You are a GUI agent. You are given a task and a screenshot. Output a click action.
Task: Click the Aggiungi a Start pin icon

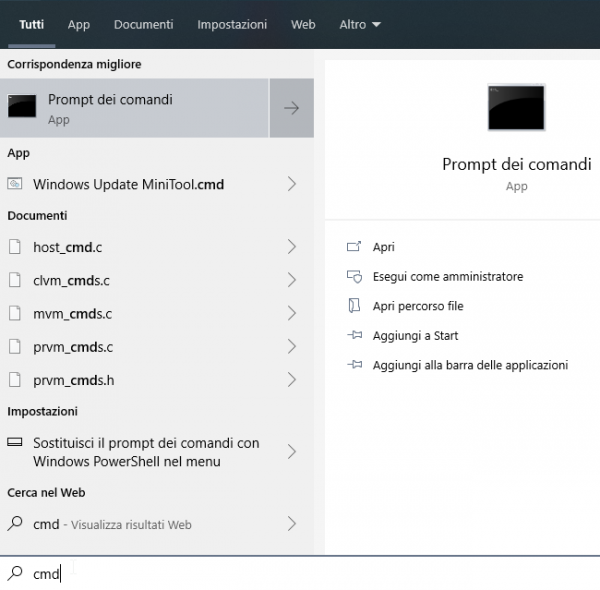(353, 336)
